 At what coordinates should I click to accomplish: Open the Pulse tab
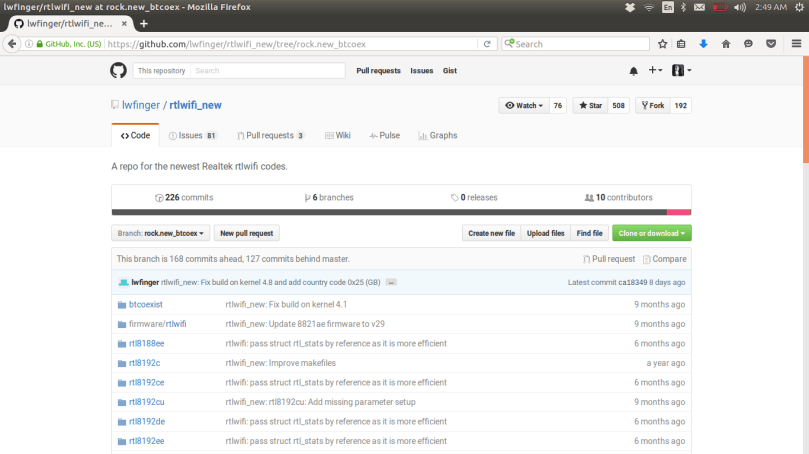click(x=384, y=135)
